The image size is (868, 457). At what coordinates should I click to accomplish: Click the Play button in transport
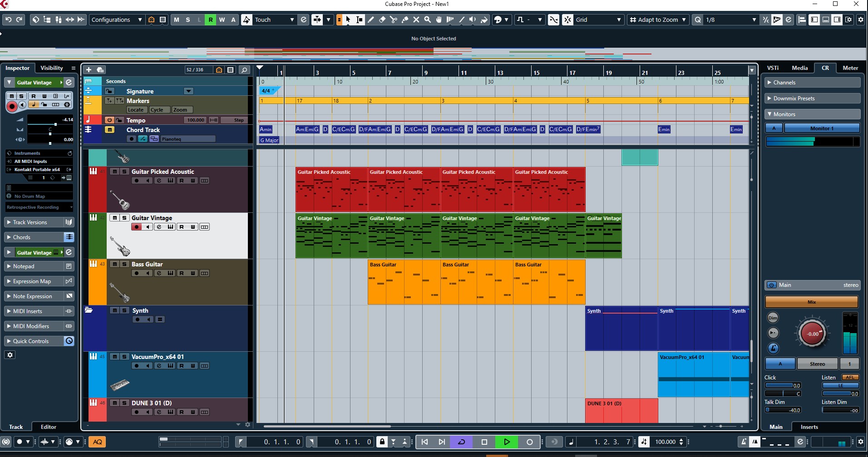pos(507,442)
